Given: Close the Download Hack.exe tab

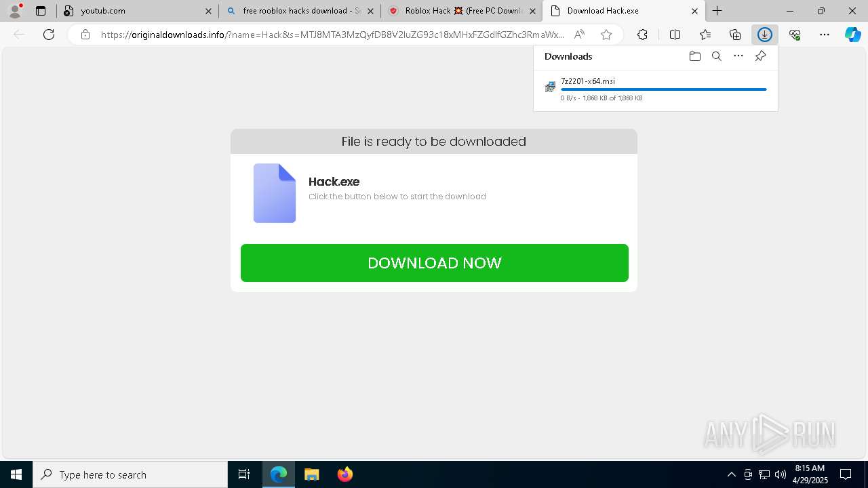Looking at the screenshot, I should pos(694,11).
